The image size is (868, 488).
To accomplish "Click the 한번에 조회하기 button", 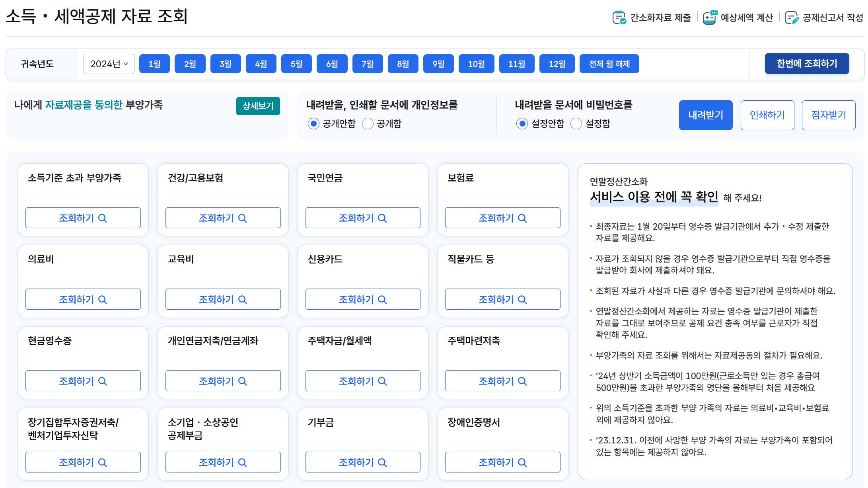I will (807, 63).
